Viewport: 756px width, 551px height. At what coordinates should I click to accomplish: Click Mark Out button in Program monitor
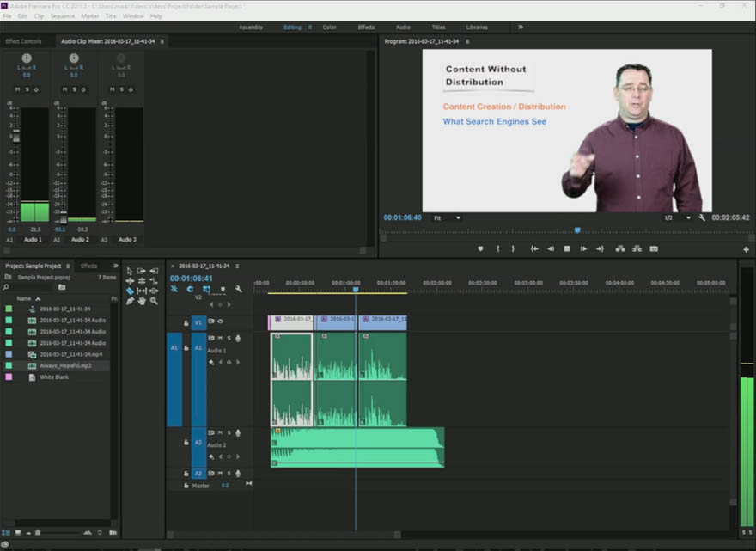[x=513, y=249]
